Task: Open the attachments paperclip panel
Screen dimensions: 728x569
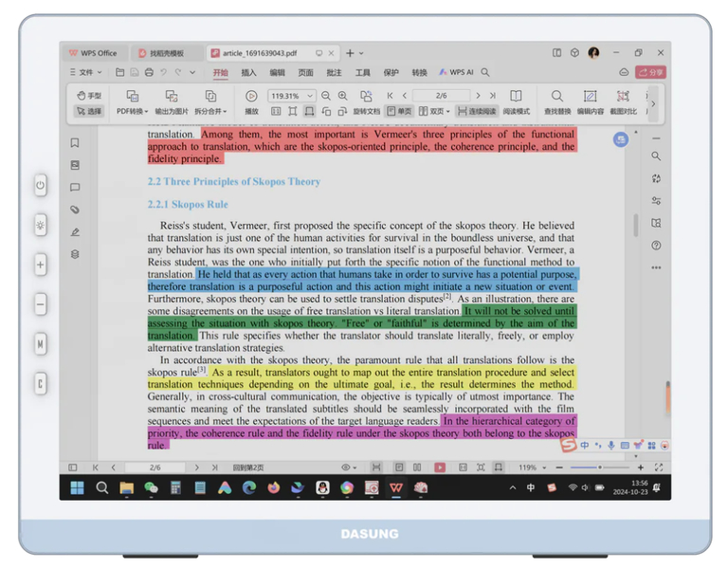Action: [75, 210]
